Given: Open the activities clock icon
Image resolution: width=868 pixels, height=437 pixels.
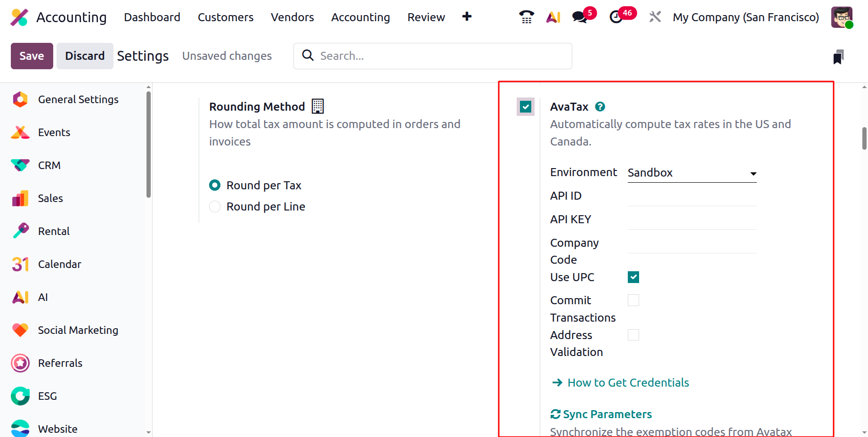Looking at the screenshot, I should (x=616, y=17).
